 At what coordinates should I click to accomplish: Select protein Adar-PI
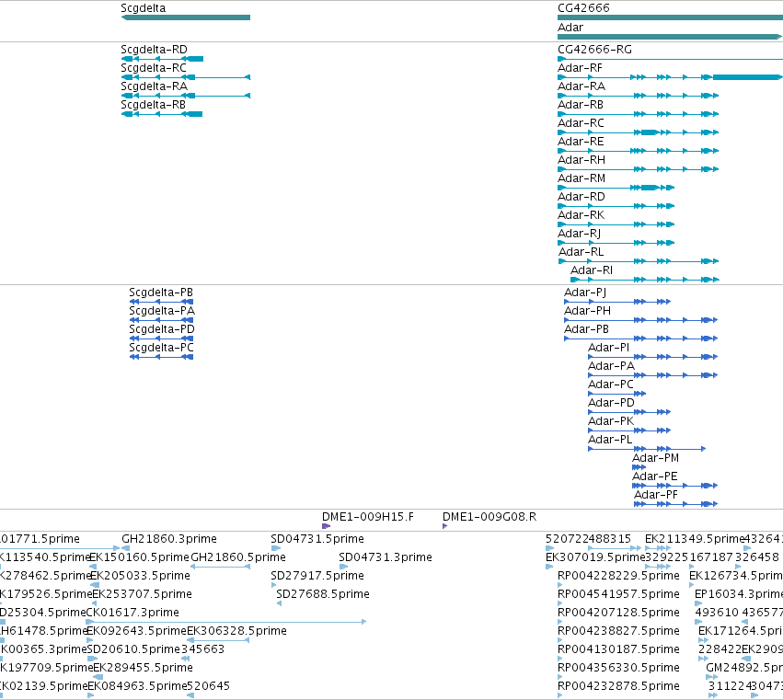608,348
